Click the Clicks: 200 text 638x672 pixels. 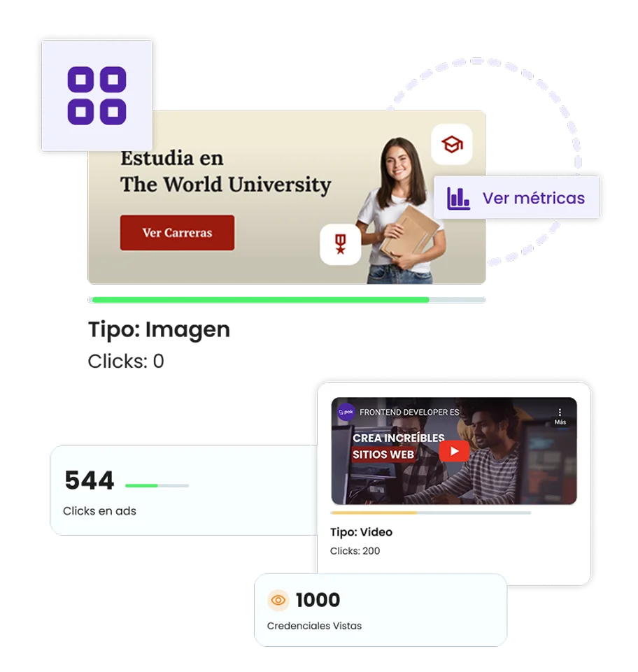355,551
